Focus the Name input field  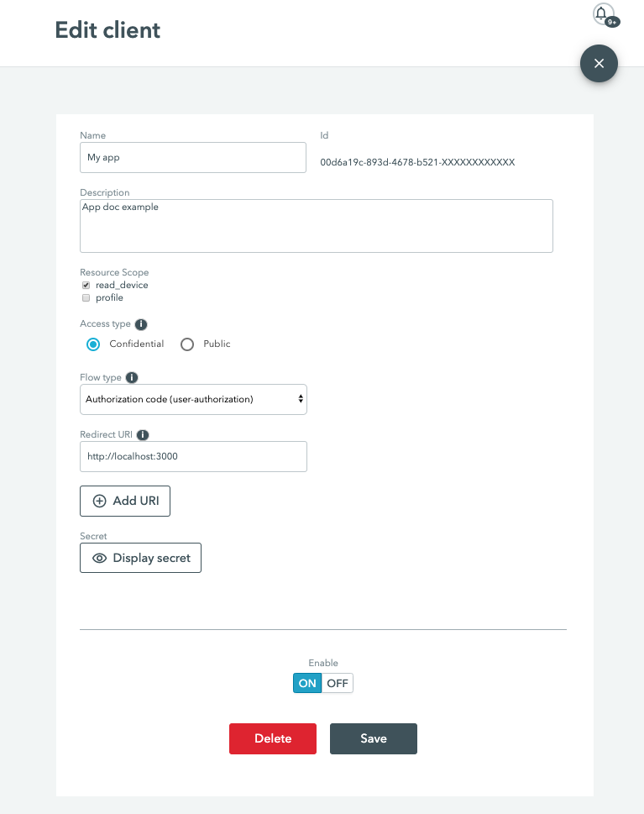click(193, 157)
